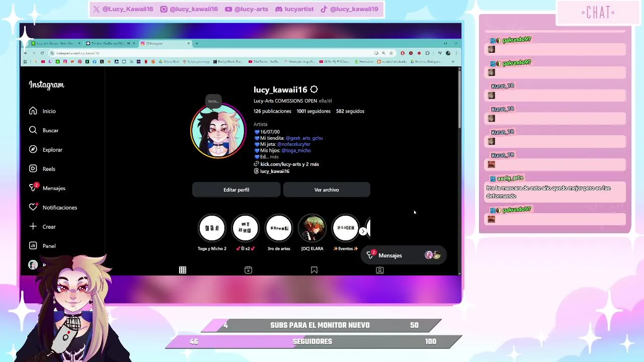Open browser extensions puzzle icon

point(427,53)
